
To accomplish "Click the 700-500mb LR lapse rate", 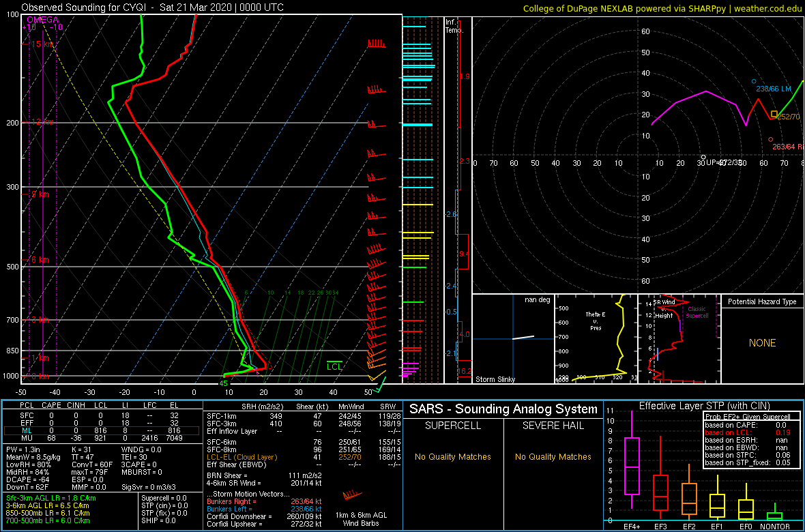I will pyautogui.click(x=49, y=520).
